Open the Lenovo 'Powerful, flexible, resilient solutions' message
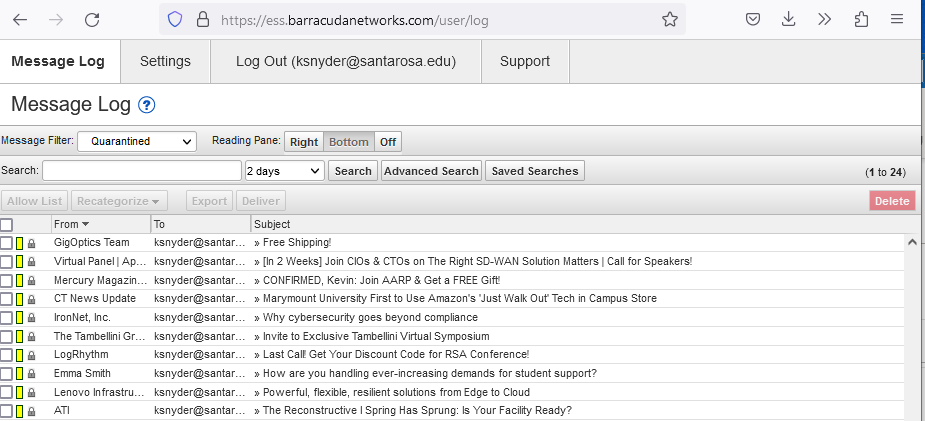This screenshot has height=421, width=925. pos(396,393)
